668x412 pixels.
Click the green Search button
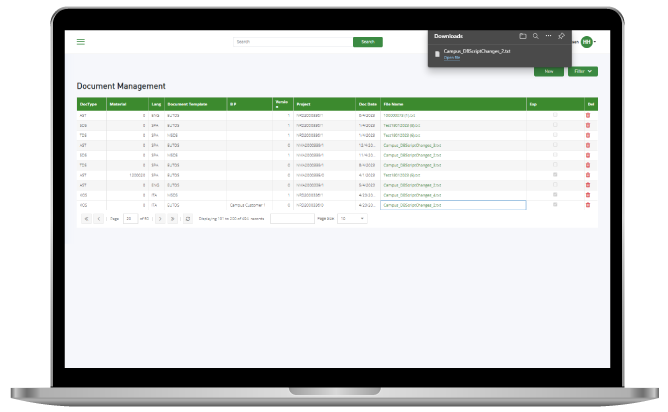click(367, 42)
